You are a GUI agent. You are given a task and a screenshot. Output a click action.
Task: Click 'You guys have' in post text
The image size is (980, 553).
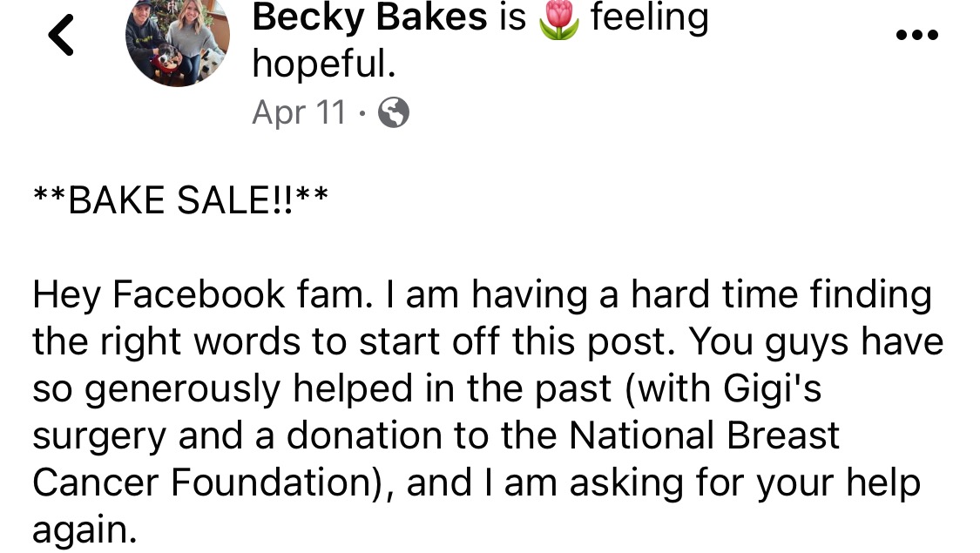816,343
